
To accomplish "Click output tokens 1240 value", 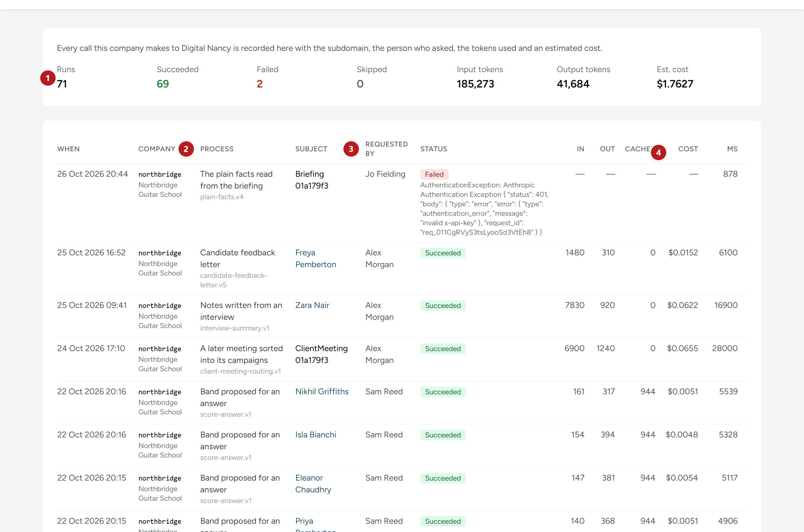I will tap(606, 348).
